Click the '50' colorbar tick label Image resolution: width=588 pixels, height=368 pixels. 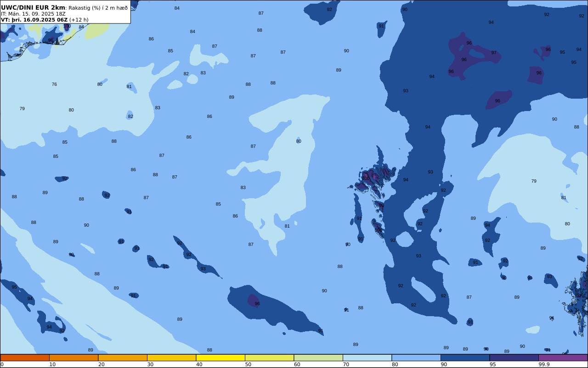248,364
